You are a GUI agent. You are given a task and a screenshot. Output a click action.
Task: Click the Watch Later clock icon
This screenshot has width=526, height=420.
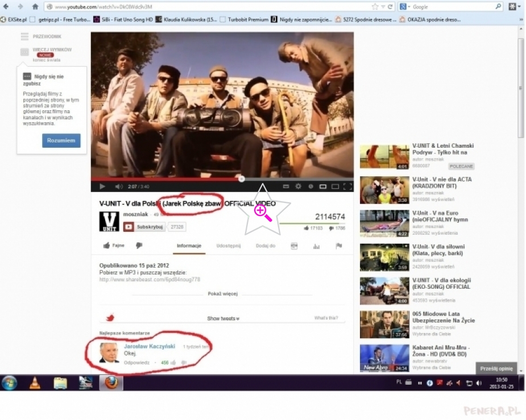[x=311, y=186]
